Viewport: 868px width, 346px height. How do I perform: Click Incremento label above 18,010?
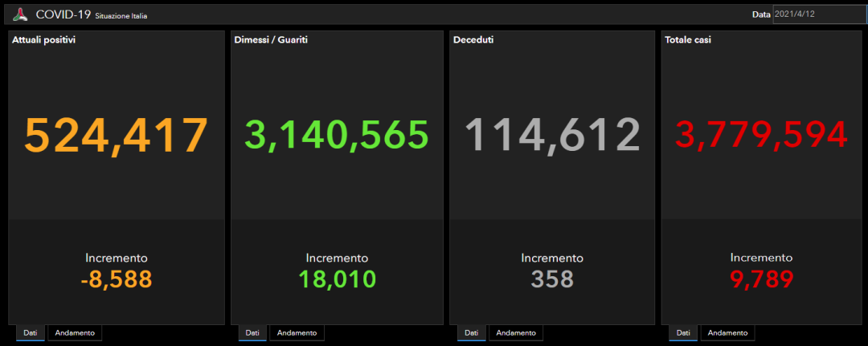(337, 258)
